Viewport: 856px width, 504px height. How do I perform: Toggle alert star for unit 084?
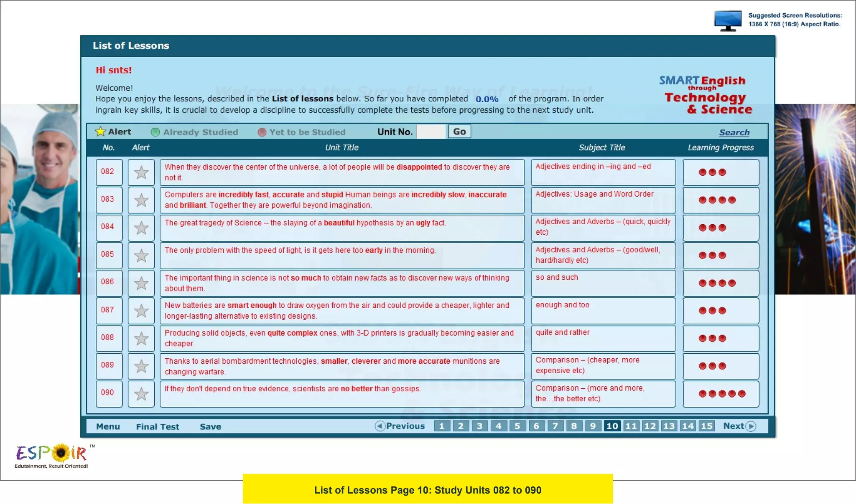pyautogui.click(x=141, y=228)
